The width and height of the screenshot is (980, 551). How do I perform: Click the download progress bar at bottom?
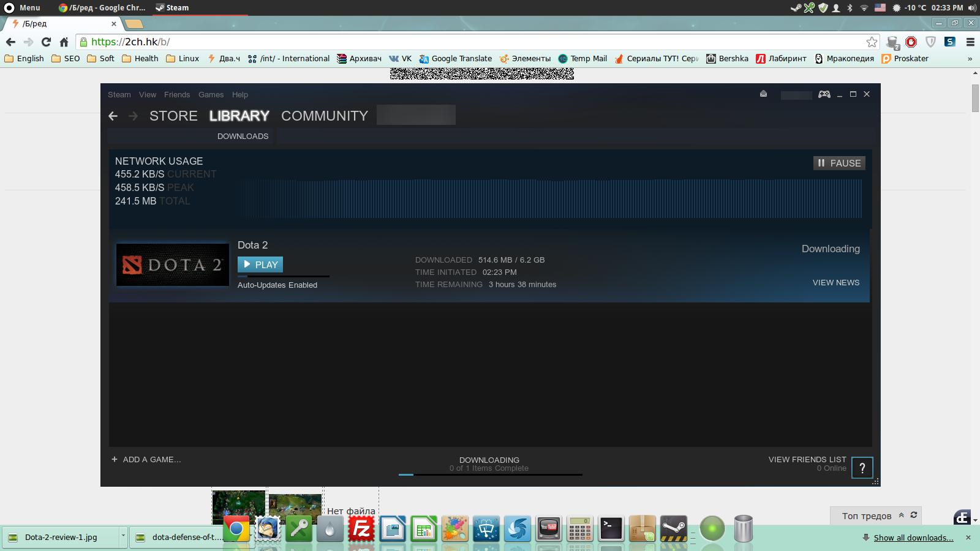tap(490, 474)
